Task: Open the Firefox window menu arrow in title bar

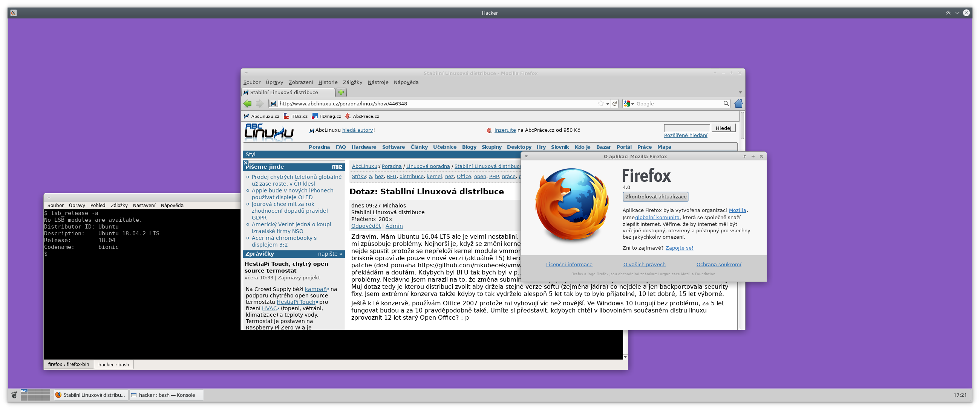Action: click(246, 73)
